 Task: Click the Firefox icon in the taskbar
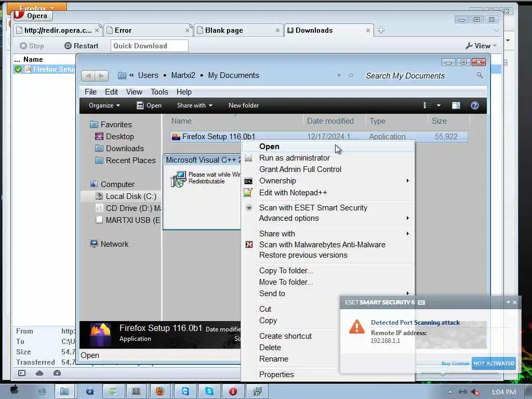point(160,391)
